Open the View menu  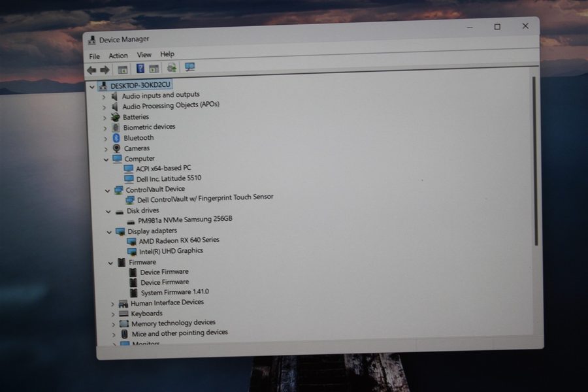(x=144, y=55)
